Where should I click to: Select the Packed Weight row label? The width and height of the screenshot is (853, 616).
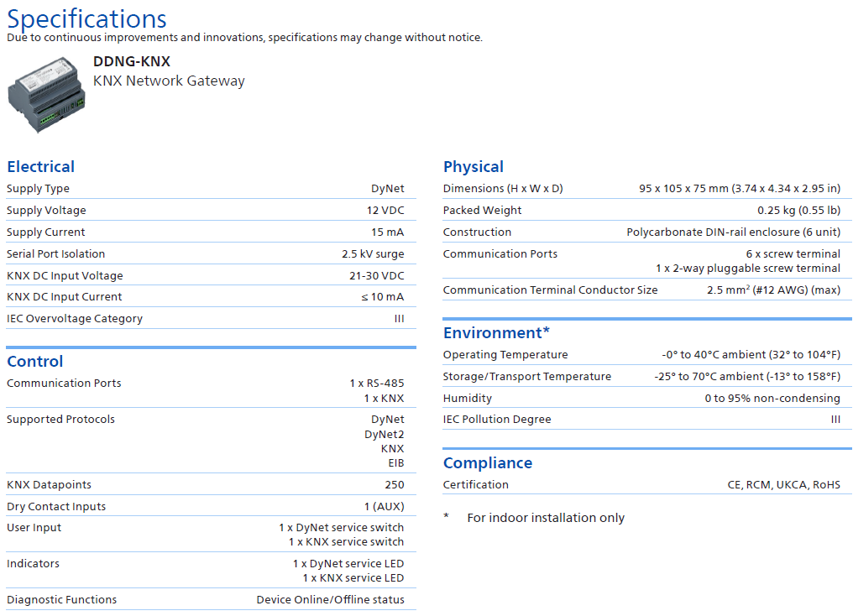tap(482, 211)
